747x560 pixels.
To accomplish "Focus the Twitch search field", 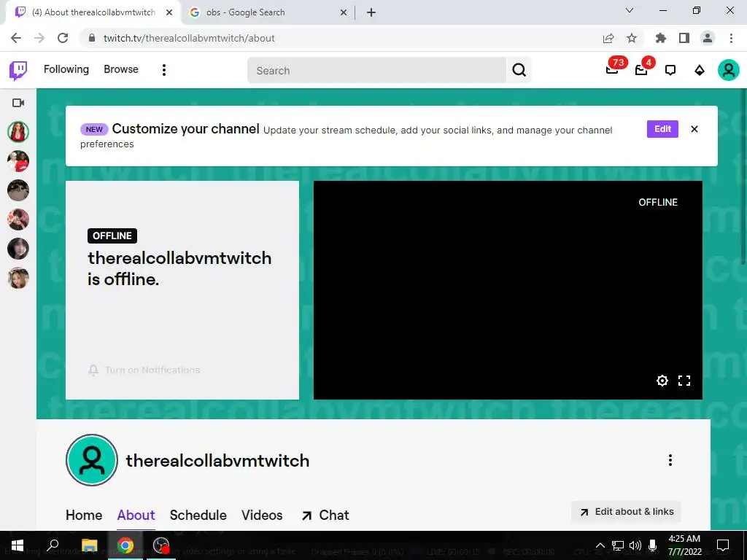I will tap(377, 71).
